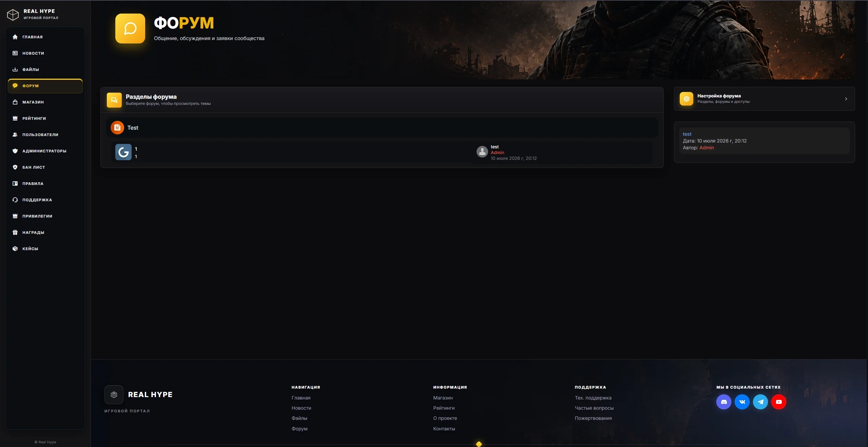This screenshot has height=447, width=868.
Task: Open the VK social icon
Action: [742, 402]
